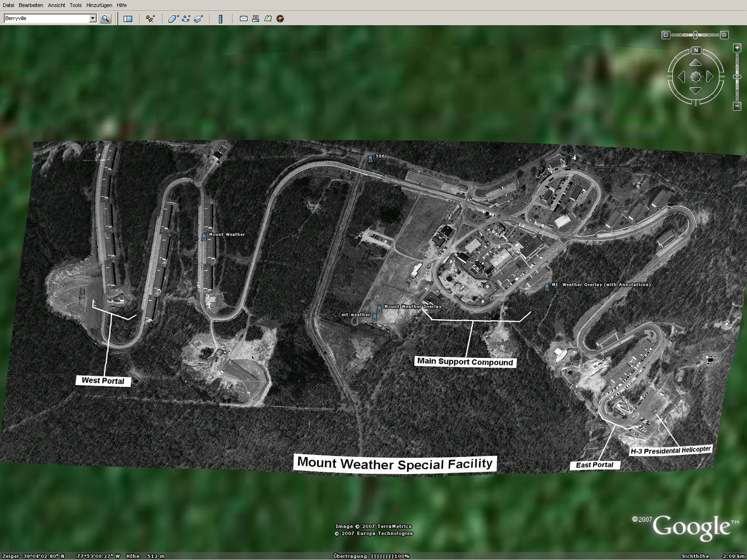Open the Berryville search dropdown arrow
Image resolution: width=747 pixels, height=560 pixels.
92,19
